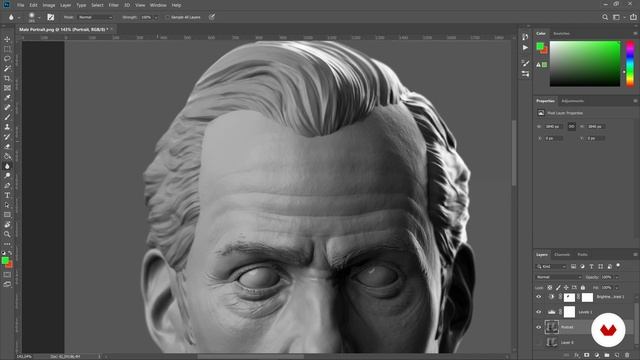Screen dimensions: 640x360
Task: Open the File menu
Action: pos(20,5)
